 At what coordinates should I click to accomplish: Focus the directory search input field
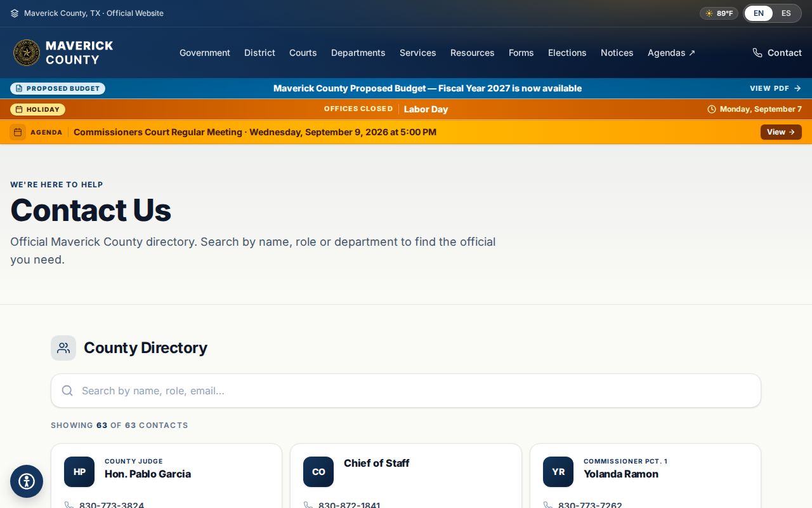tap(406, 391)
